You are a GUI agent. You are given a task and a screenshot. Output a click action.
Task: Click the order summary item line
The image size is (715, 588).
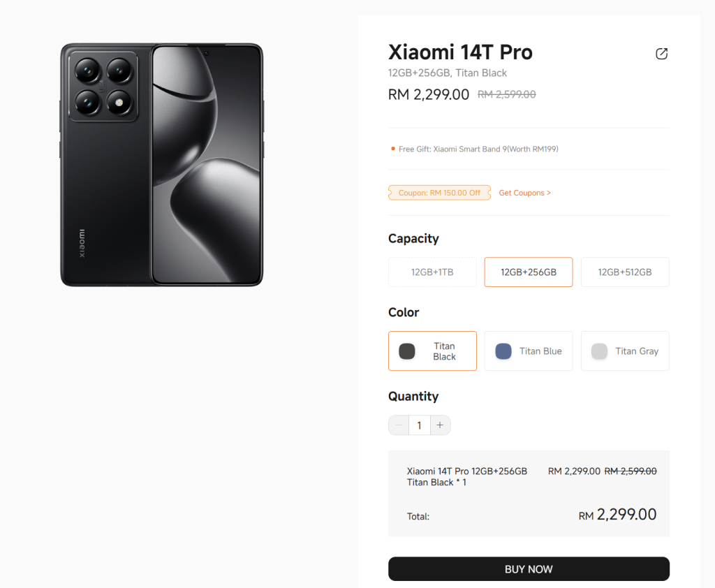point(466,476)
